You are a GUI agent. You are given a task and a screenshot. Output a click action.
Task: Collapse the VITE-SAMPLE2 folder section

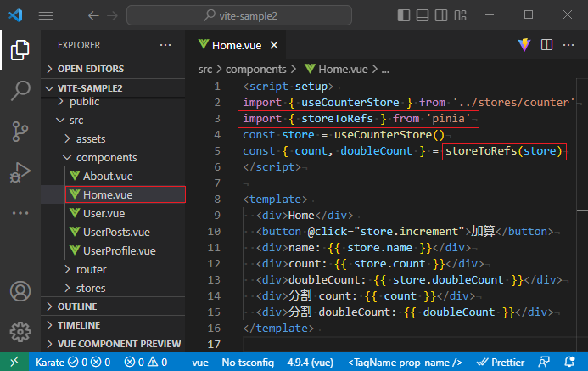(x=113, y=88)
